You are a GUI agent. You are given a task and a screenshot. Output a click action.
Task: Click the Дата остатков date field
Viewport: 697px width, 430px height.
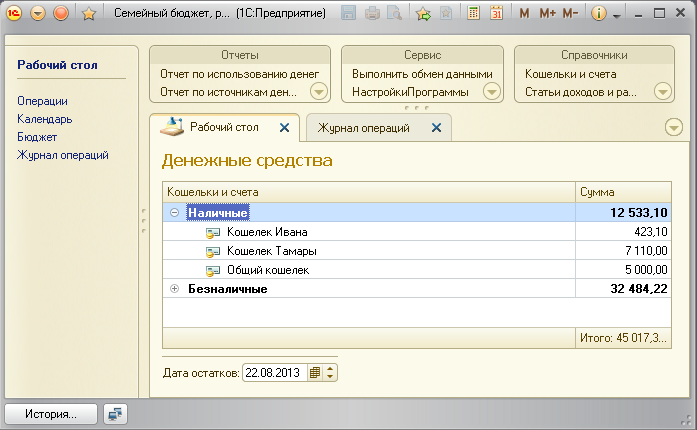[x=275, y=373]
